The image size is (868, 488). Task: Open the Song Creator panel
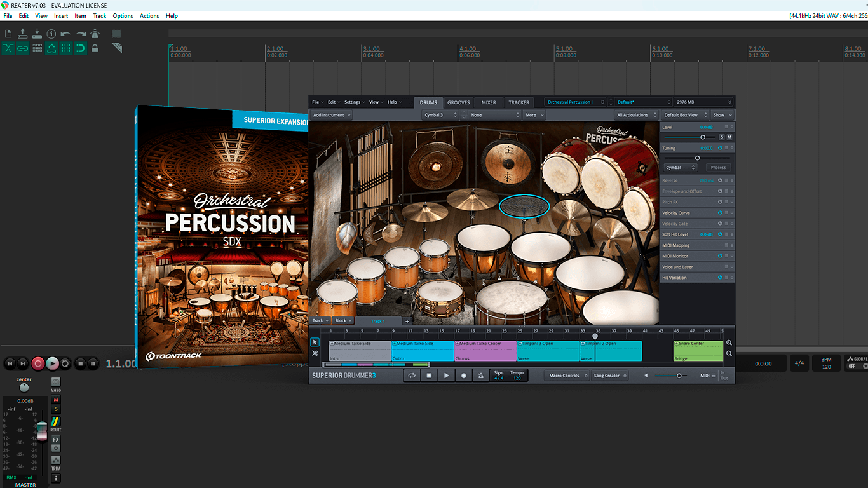pos(610,376)
